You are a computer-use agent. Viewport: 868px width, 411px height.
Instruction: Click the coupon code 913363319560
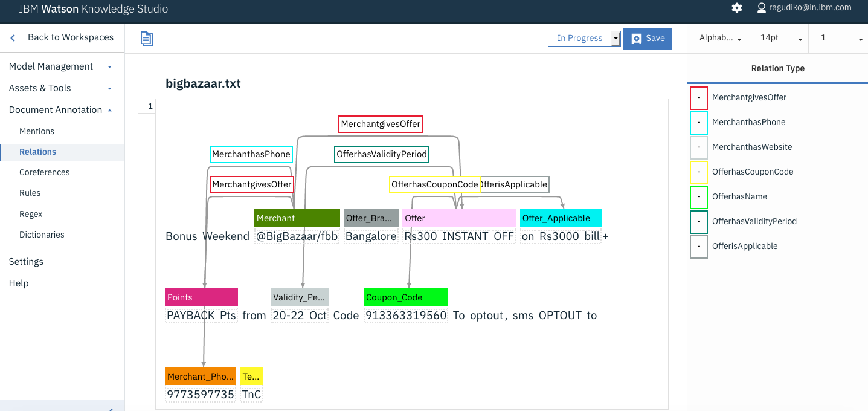406,315
